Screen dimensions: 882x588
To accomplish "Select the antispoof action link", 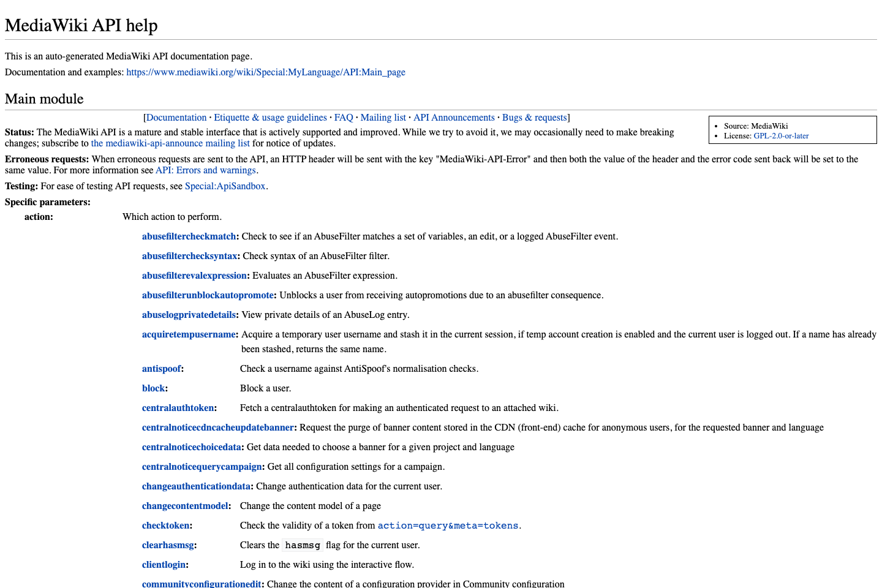I will (160, 368).
